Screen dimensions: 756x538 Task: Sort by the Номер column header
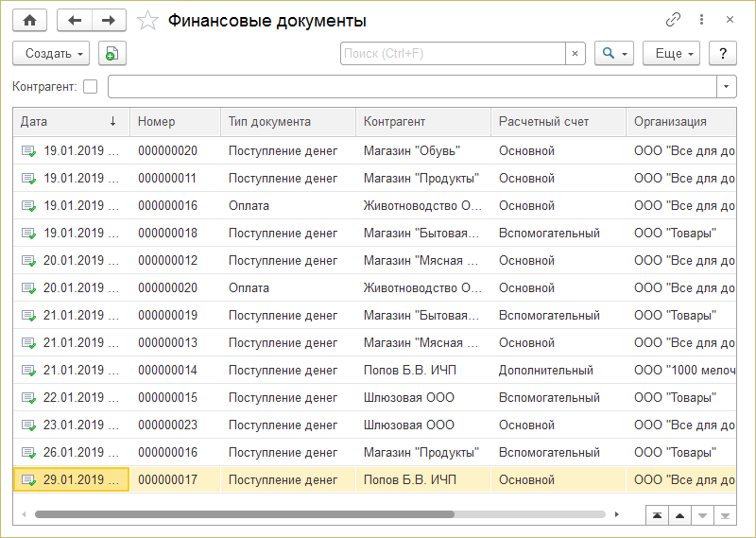pyautogui.click(x=175, y=122)
